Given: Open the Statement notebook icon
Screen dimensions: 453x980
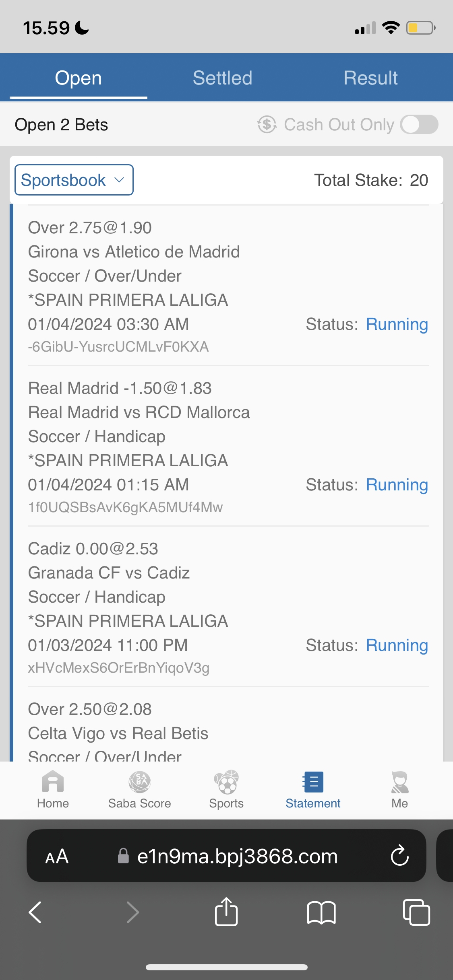Looking at the screenshot, I should tap(313, 782).
